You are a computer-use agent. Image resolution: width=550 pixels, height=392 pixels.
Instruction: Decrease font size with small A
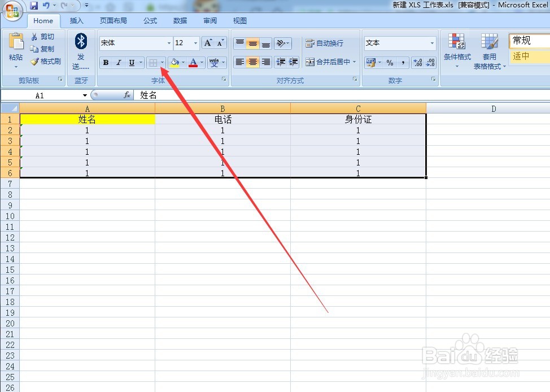click(x=220, y=43)
